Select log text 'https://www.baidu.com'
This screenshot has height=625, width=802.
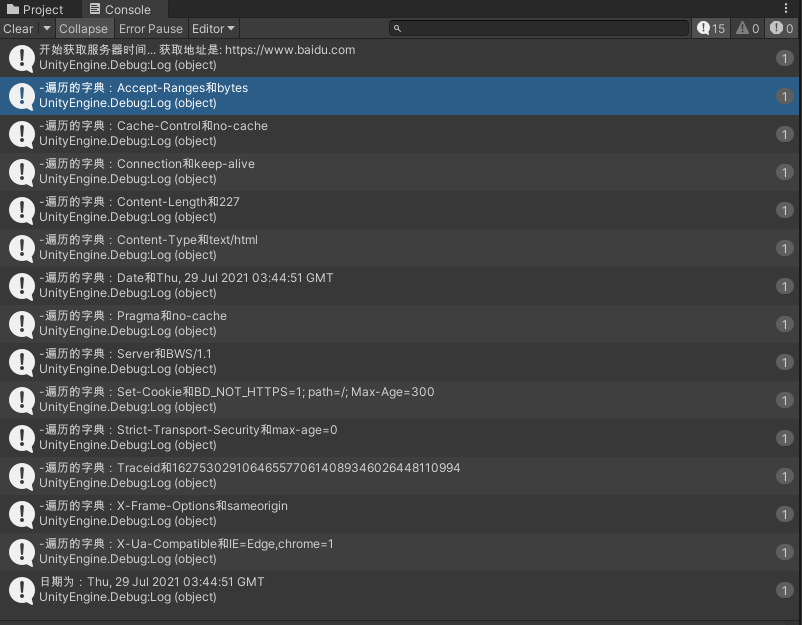coord(290,50)
